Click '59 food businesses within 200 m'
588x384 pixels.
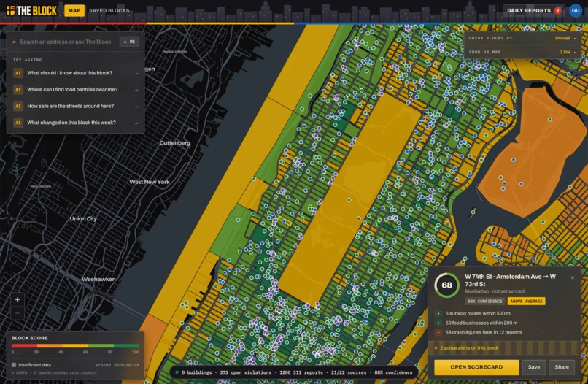click(481, 323)
